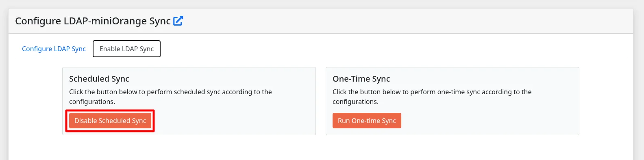This screenshot has height=160, width=644.
Task: Click the Configure LDAP-miniOrange Sync heading
Action: click(93, 21)
